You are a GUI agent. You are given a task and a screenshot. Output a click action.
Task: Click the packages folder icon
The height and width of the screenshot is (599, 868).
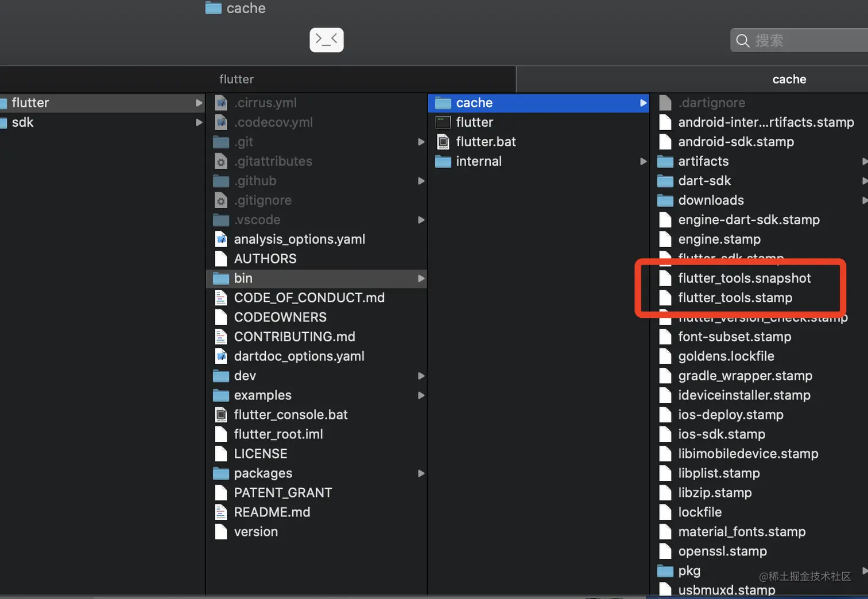coord(221,473)
